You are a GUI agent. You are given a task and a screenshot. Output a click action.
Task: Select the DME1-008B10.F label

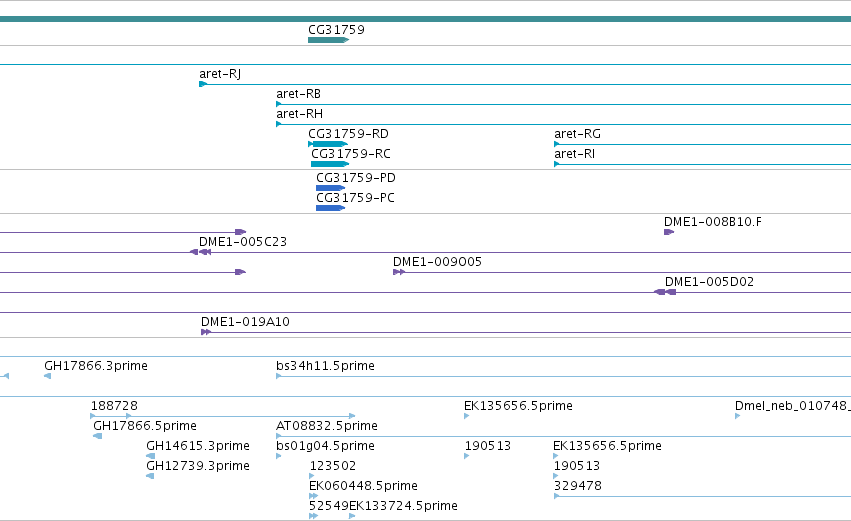pos(713,222)
